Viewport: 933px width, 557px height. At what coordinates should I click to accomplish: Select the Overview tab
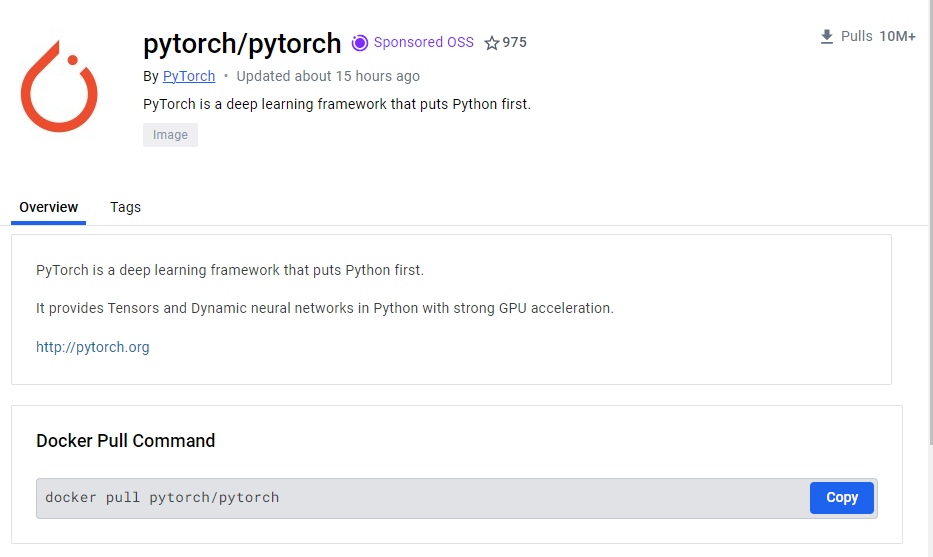coord(48,207)
